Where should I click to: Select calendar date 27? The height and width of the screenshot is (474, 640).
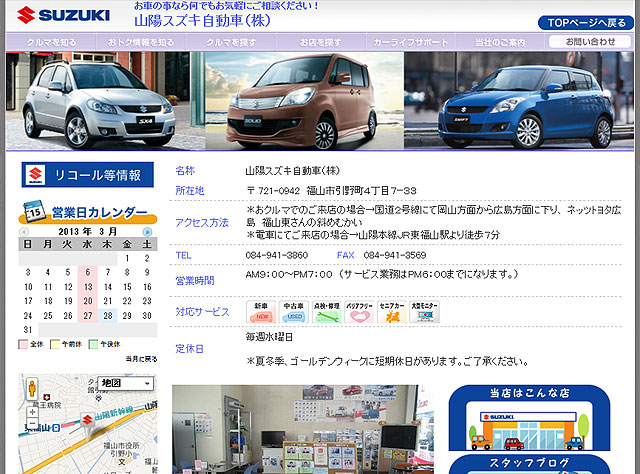pos(88,316)
